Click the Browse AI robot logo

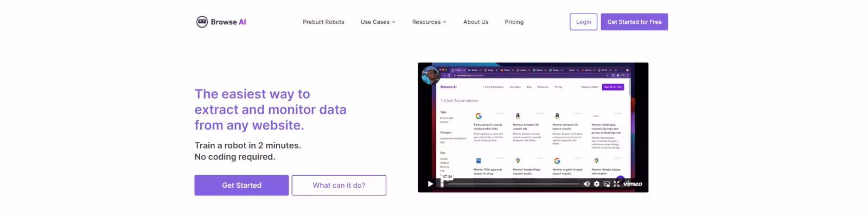tap(202, 22)
